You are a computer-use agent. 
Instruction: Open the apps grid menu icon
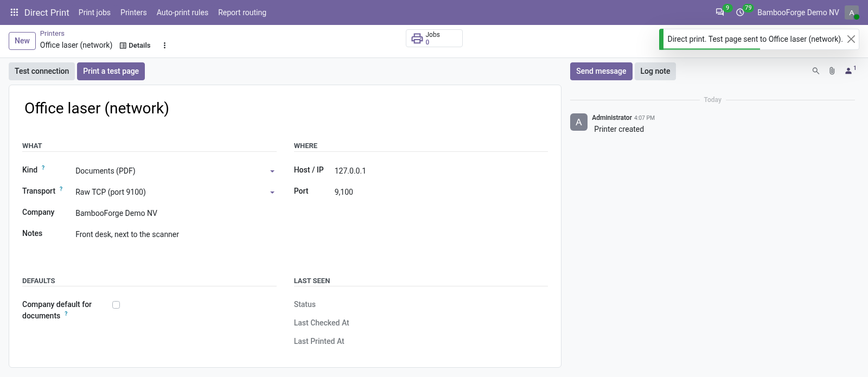pos(14,12)
